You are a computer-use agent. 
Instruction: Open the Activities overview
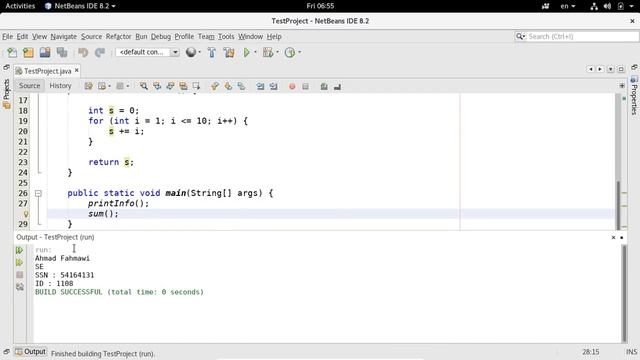click(20, 6)
